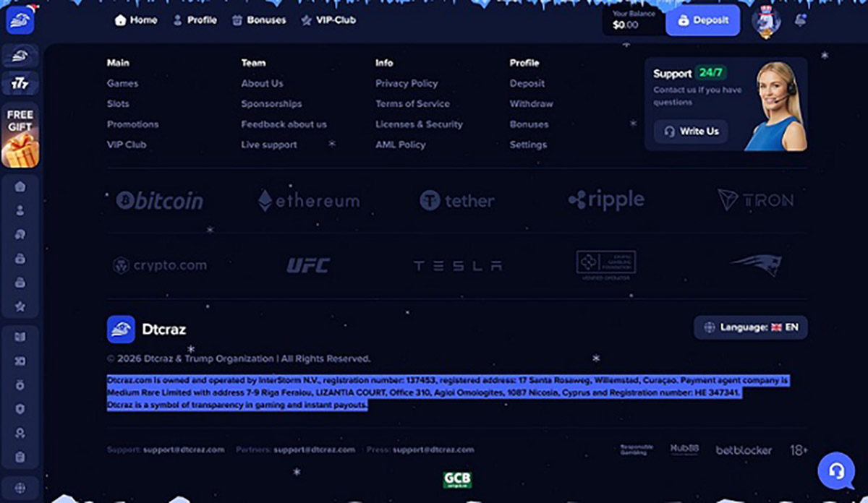Go to the Home tab
Image resolution: width=868 pixels, height=503 pixels.
(x=136, y=20)
